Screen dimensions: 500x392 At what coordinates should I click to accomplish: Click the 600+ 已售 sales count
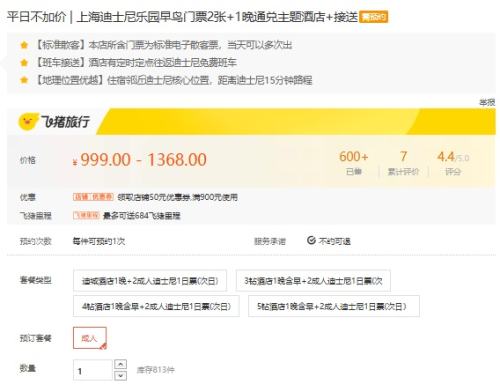coord(354,163)
